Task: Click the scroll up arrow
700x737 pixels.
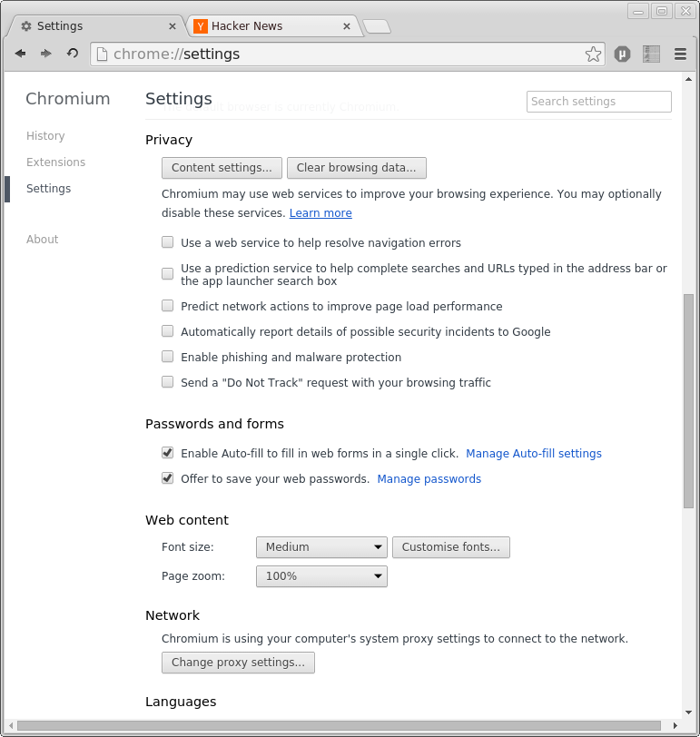Action: tap(689, 80)
